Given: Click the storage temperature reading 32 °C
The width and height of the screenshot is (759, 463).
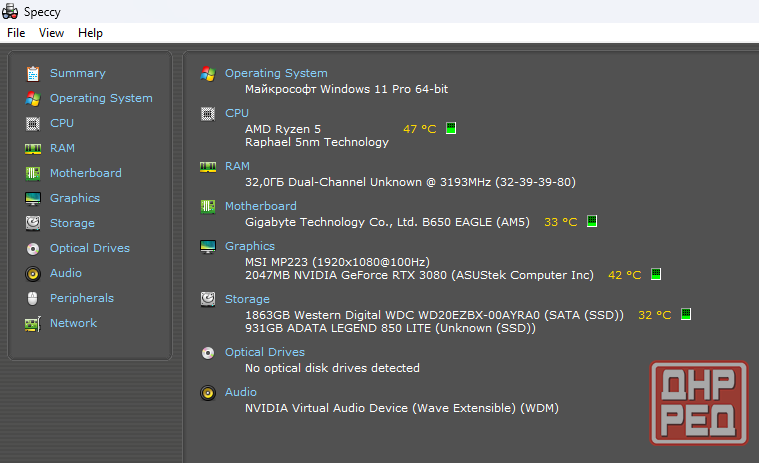Looking at the screenshot, I should (x=654, y=315).
